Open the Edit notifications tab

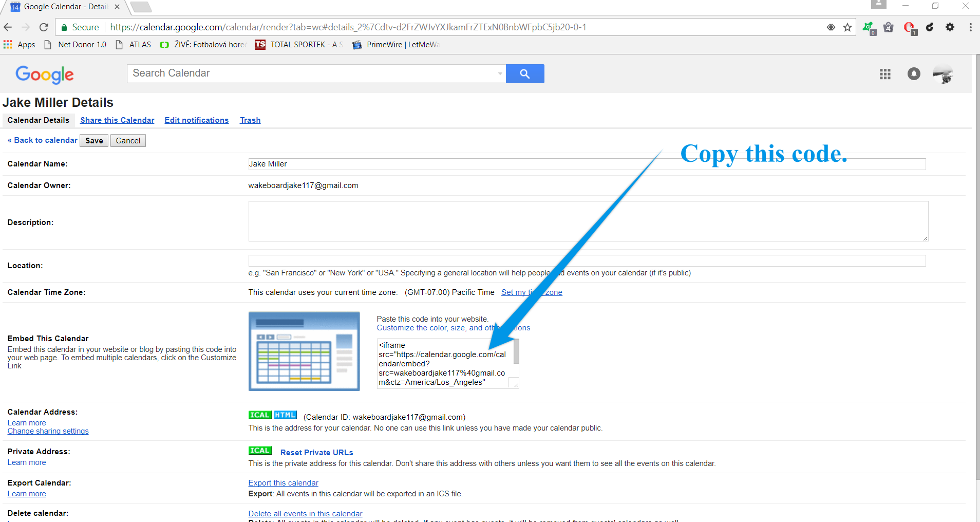click(x=197, y=120)
